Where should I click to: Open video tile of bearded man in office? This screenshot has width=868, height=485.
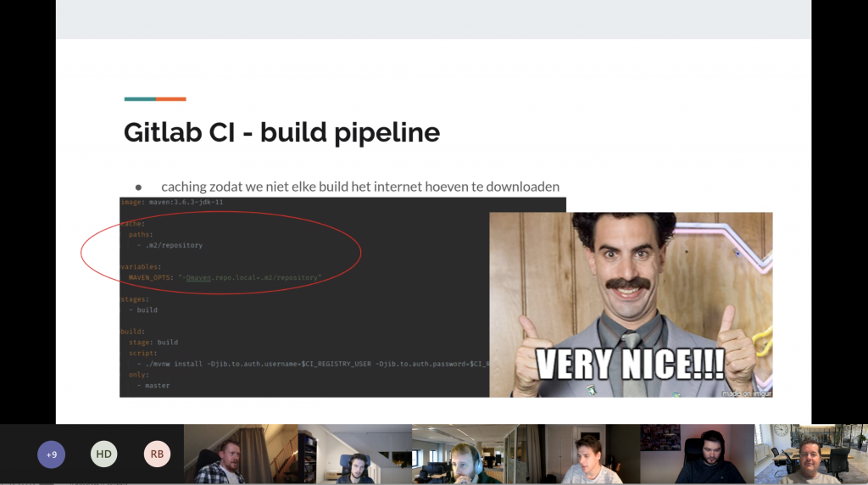(x=469, y=454)
